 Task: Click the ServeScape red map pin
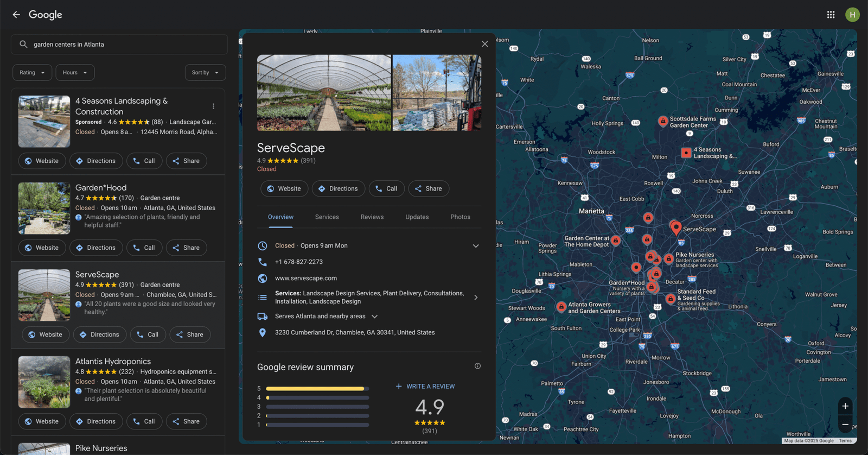pyautogui.click(x=676, y=228)
